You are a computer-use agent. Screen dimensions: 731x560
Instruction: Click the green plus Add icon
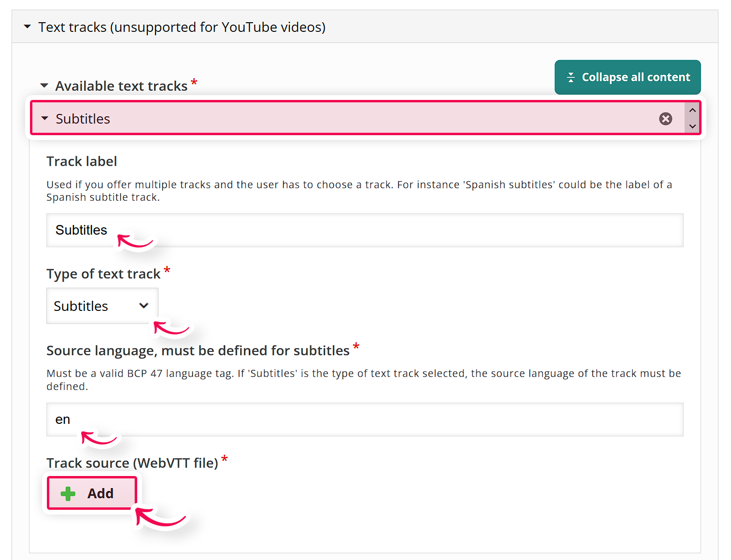click(x=68, y=493)
